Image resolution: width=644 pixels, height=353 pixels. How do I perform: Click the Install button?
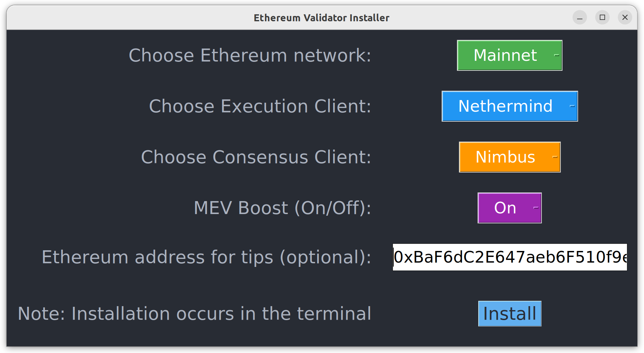click(509, 313)
